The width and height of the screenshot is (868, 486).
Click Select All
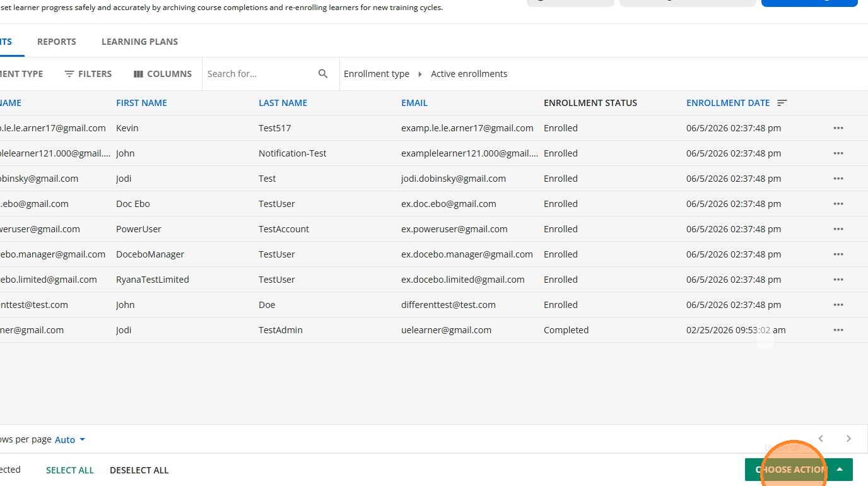click(x=70, y=470)
